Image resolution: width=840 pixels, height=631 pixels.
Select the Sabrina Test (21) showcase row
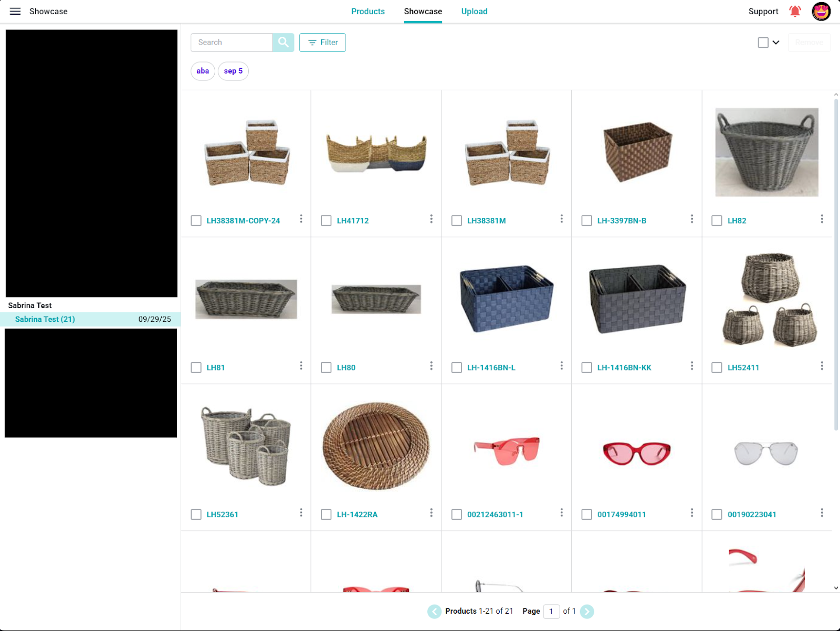click(90, 319)
